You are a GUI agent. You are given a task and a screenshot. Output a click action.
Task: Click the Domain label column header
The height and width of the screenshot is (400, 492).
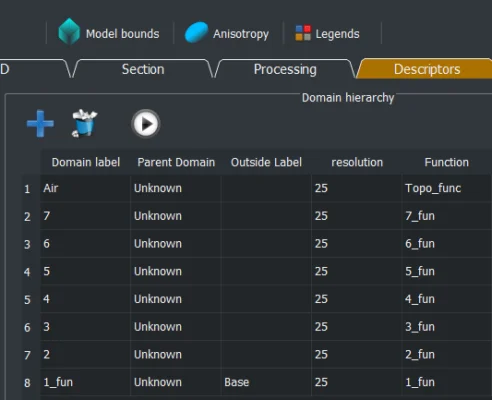tap(85, 162)
